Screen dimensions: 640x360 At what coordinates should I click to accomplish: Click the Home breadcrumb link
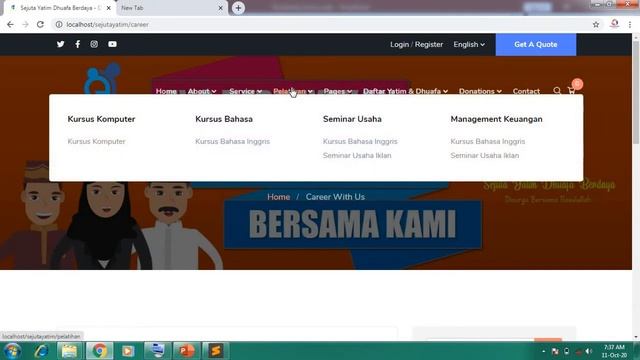(x=278, y=197)
